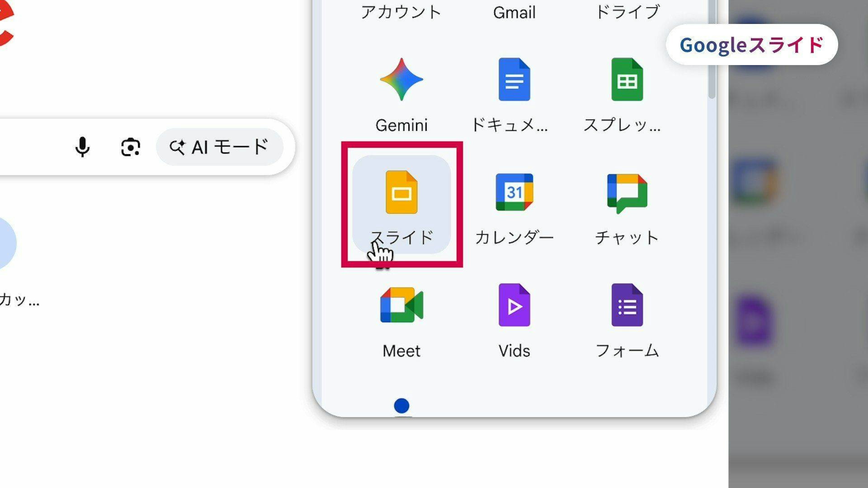This screenshot has width=868, height=488.
Task: Click the Gmail label in apps panel
Action: pyautogui.click(x=514, y=12)
